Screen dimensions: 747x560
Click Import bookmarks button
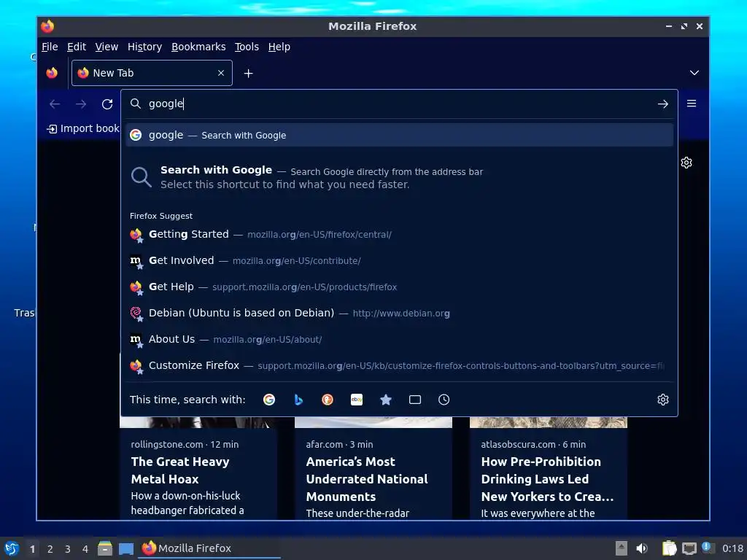[82, 128]
